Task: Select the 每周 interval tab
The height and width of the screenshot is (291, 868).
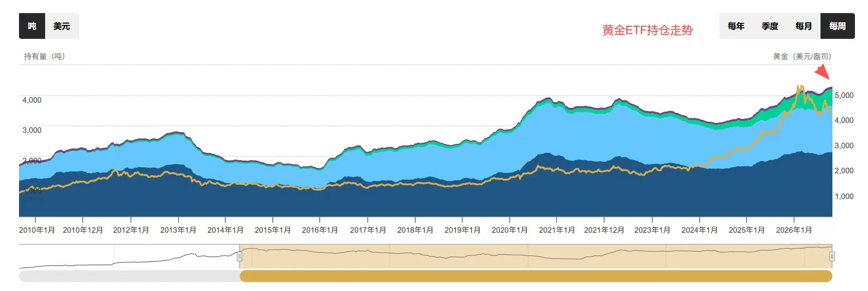Action: point(838,26)
